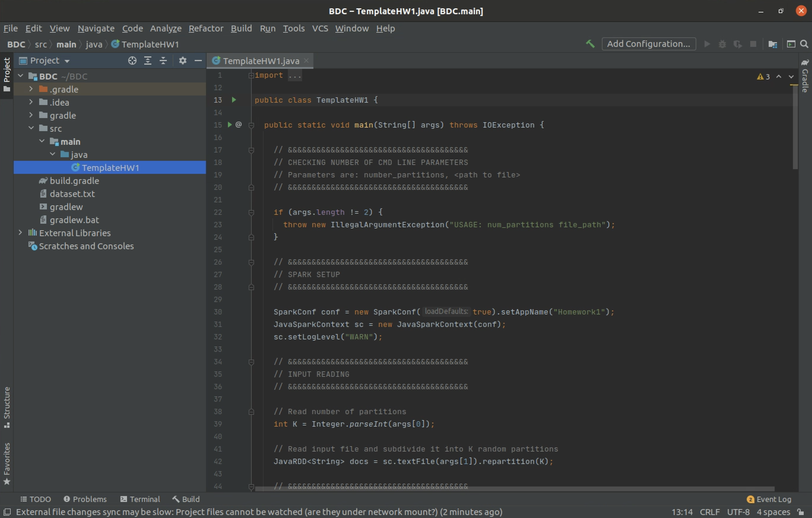
Task: Open the Gradle tool window sidebar
Action: pyautogui.click(x=805, y=76)
